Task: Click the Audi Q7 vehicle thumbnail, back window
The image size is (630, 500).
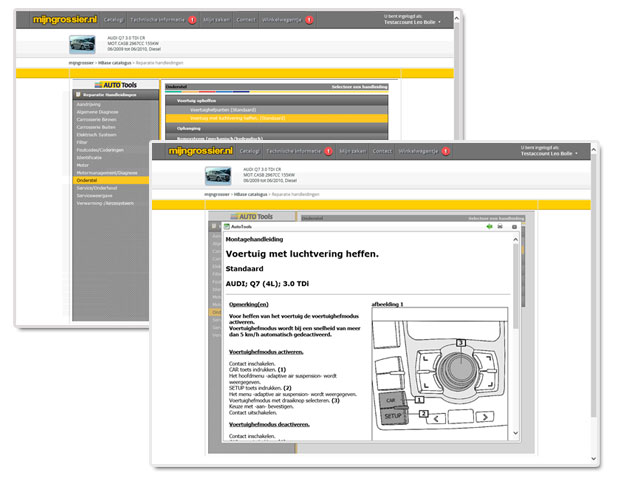Action: (82, 44)
